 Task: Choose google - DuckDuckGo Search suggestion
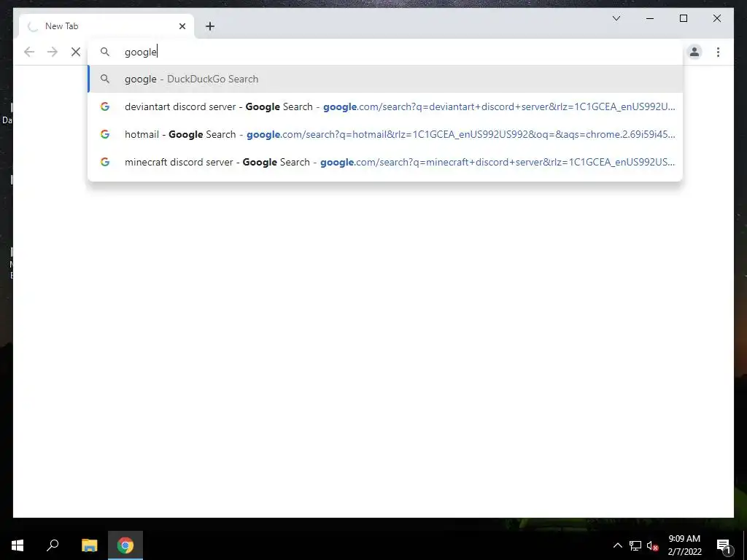(x=385, y=79)
